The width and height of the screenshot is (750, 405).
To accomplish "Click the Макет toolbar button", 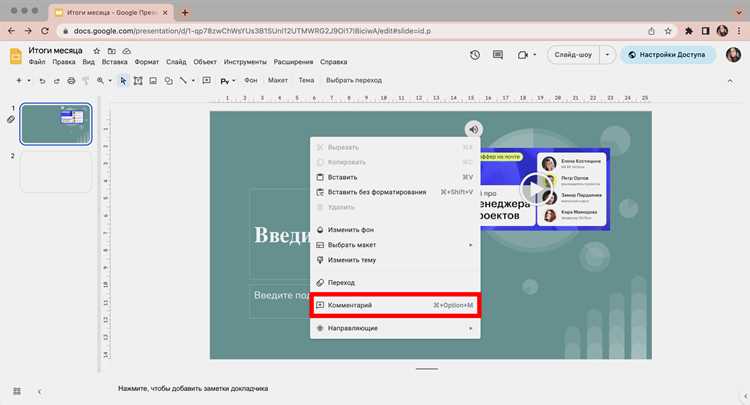I will tap(277, 80).
